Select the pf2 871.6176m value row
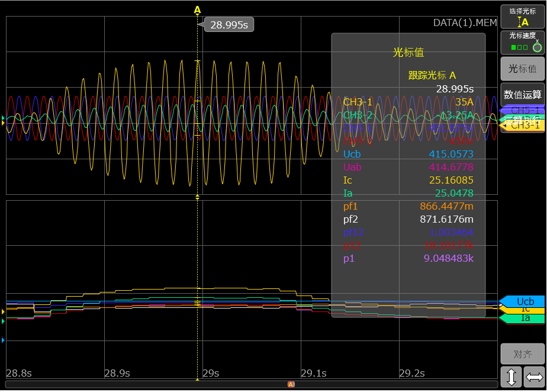547x392 pixels. pos(408,219)
